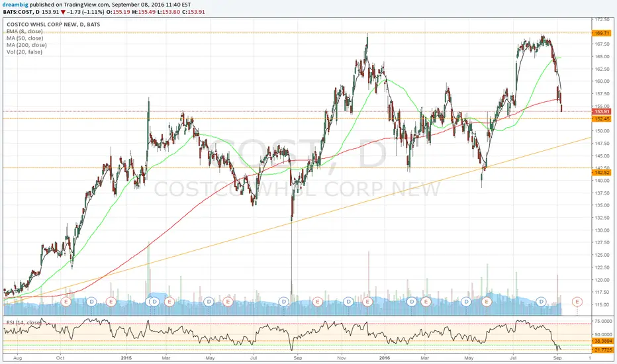Click the earnings E marker between May and Jul 2016
617x364 pixels.
tap(487, 302)
